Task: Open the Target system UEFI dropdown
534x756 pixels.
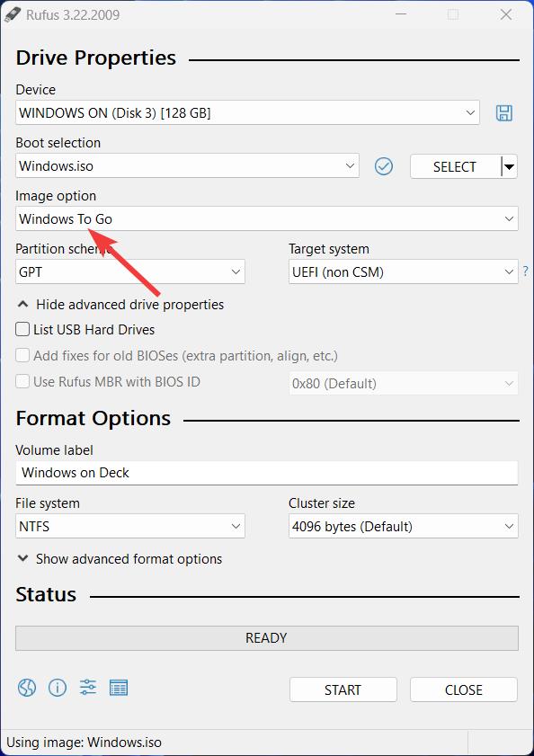Action: click(x=404, y=272)
